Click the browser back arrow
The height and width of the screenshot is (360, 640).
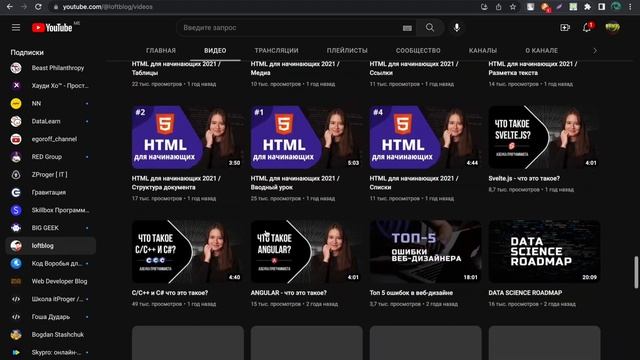coord(9,7)
